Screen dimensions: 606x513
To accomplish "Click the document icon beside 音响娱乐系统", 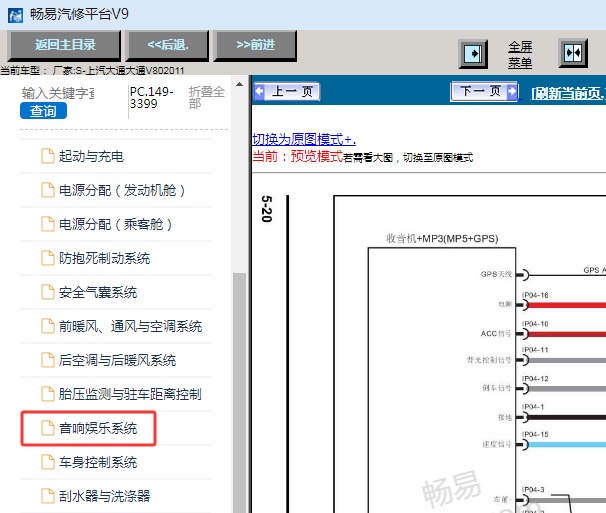I will click(x=48, y=428).
